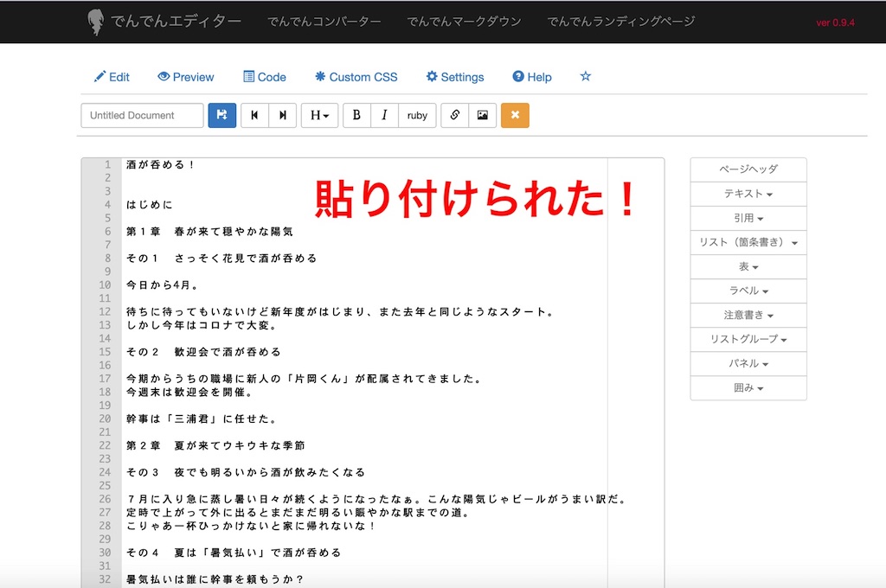The height and width of the screenshot is (588, 886).
Task: Open the Custom CSS tab
Action: (356, 77)
